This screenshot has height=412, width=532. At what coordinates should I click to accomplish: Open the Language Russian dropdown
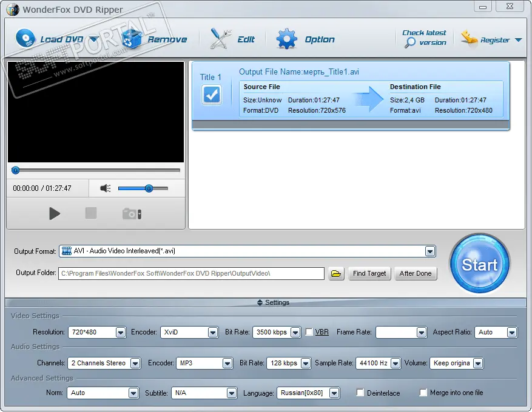334,393
